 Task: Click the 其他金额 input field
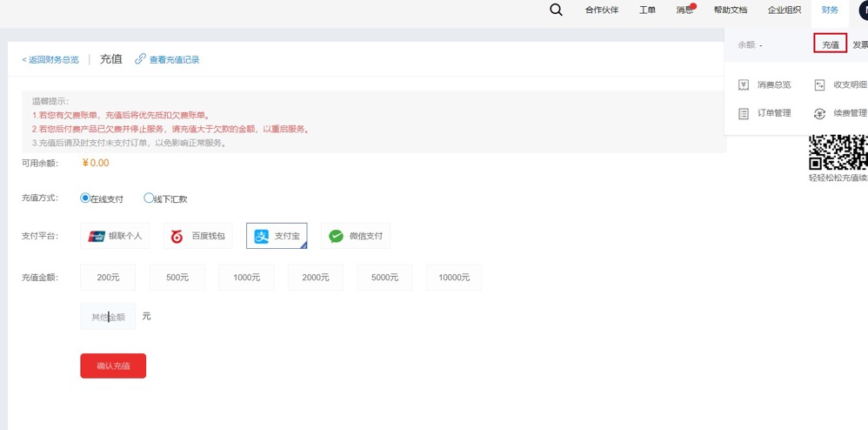click(108, 317)
